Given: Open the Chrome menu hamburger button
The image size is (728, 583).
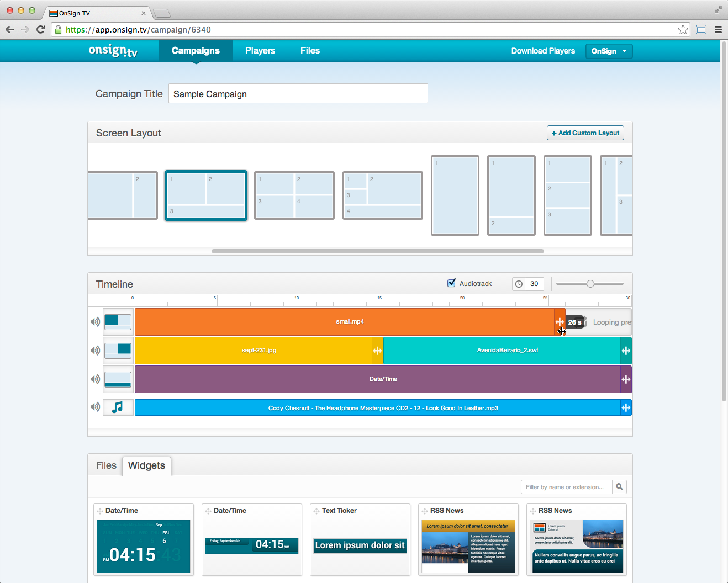Looking at the screenshot, I should [718, 30].
